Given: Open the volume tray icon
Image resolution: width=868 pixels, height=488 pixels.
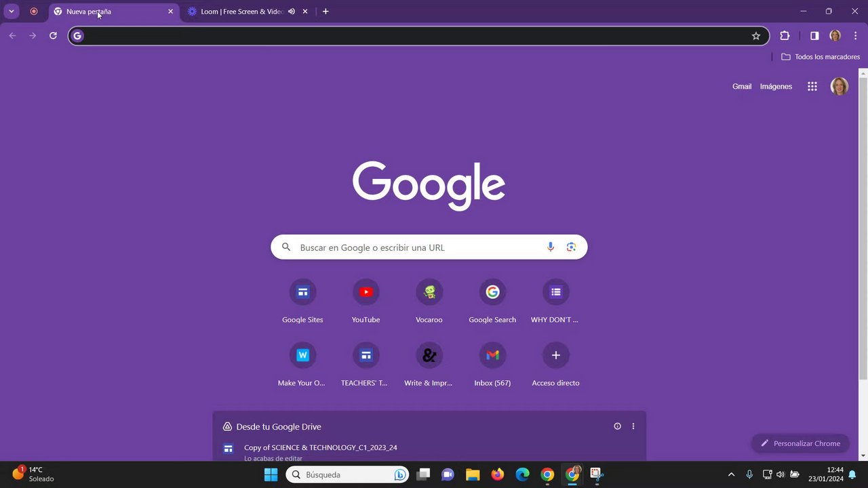Looking at the screenshot, I should [x=781, y=474].
